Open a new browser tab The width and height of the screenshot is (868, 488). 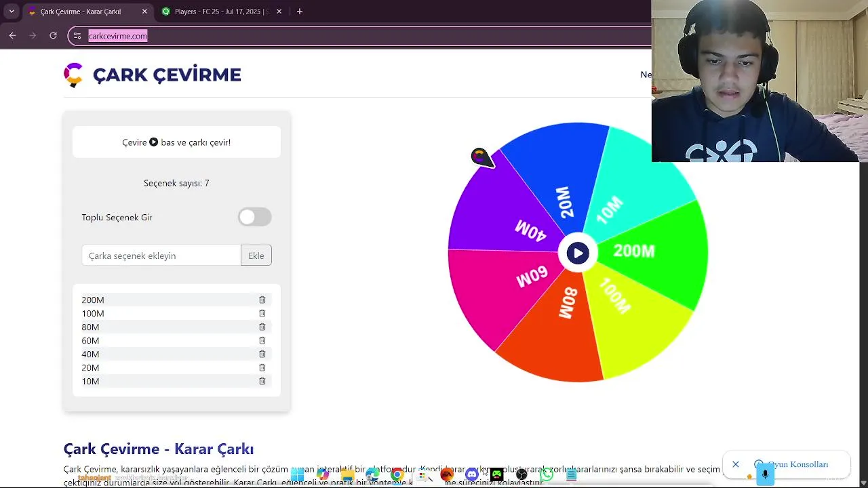tap(300, 12)
